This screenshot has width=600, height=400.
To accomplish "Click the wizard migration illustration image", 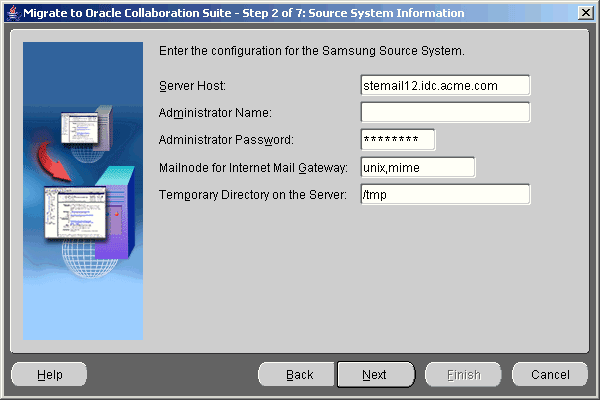I will click(83, 191).
